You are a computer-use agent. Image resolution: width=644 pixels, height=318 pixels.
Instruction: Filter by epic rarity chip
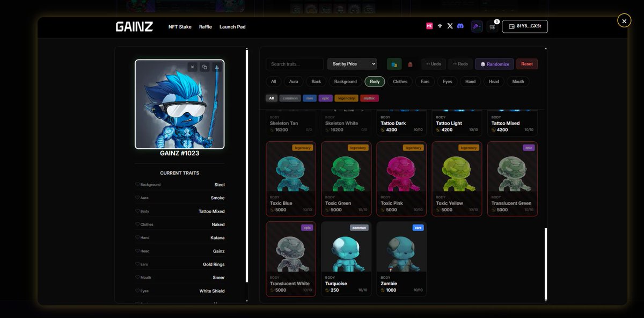[x=325, y=98]
